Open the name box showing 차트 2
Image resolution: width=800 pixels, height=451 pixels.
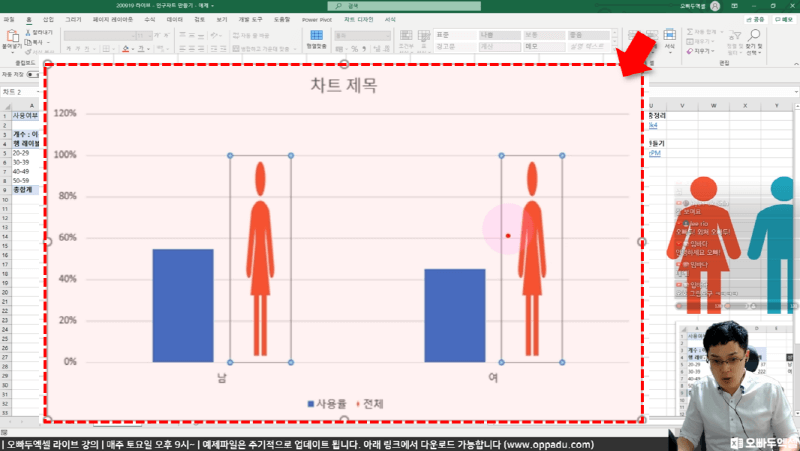(x=19, y=92)
